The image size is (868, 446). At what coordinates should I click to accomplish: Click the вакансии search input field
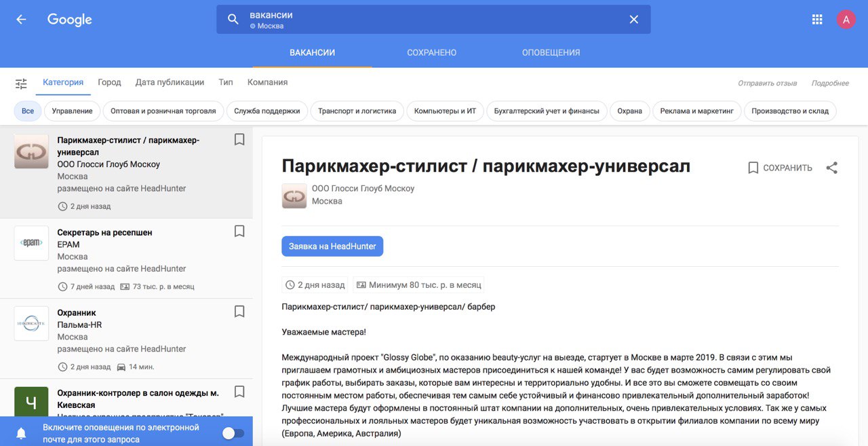434,20
